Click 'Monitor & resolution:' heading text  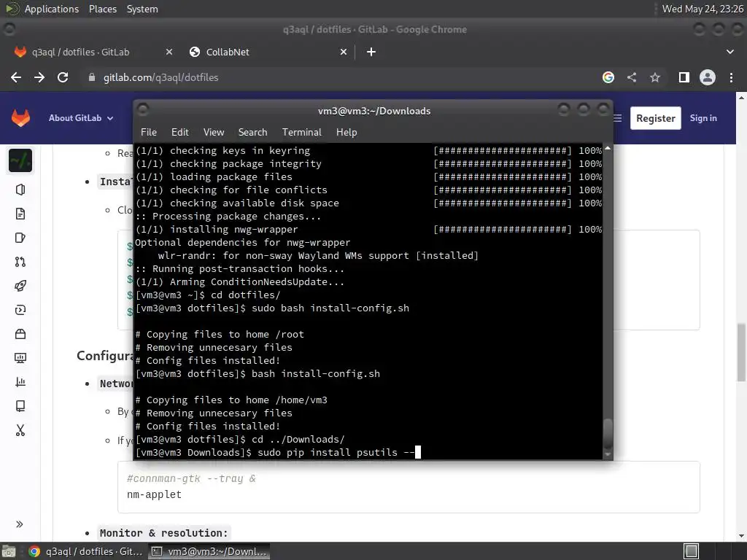(x=163, y=533)
